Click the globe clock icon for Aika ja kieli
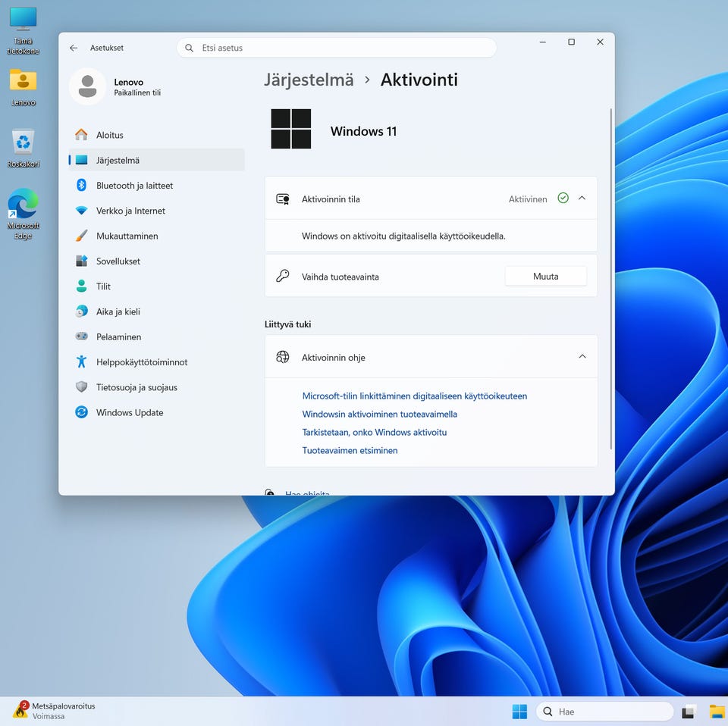 [x=81, y=311]
